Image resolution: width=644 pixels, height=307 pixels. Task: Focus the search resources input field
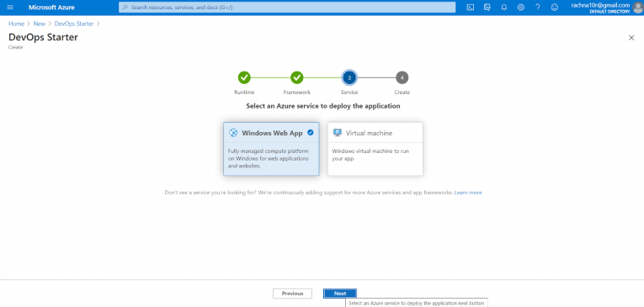287,8
